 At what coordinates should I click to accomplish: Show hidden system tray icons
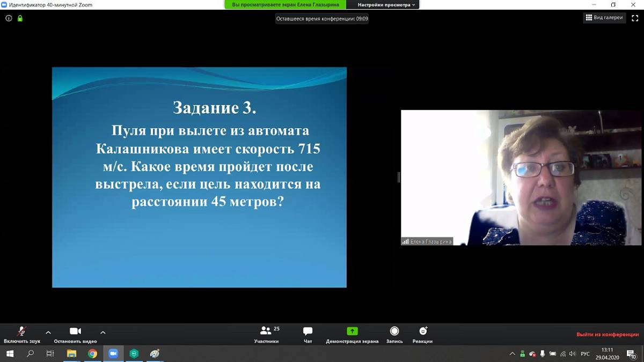tap(513, 354)
